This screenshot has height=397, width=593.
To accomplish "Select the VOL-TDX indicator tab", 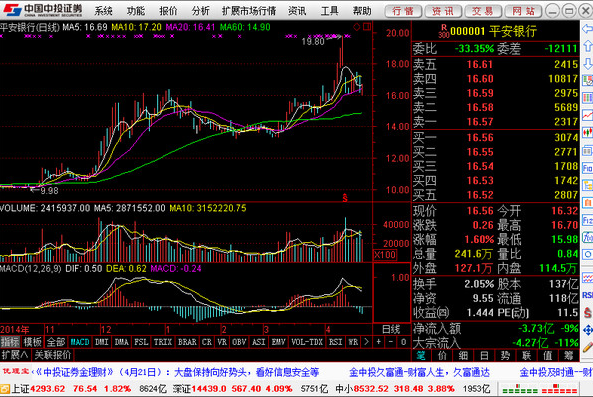I will tap(307, 342).
